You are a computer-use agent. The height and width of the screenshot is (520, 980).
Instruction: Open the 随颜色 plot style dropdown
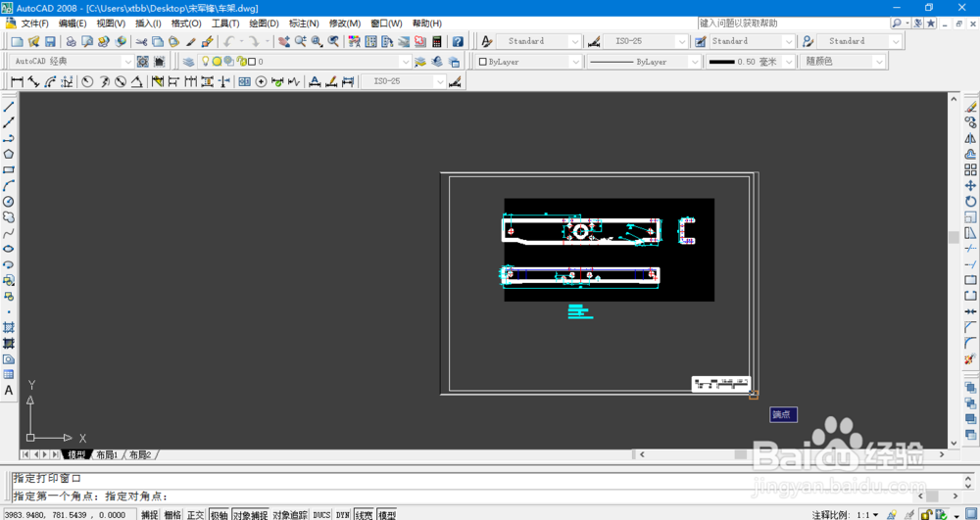[879, 61]
